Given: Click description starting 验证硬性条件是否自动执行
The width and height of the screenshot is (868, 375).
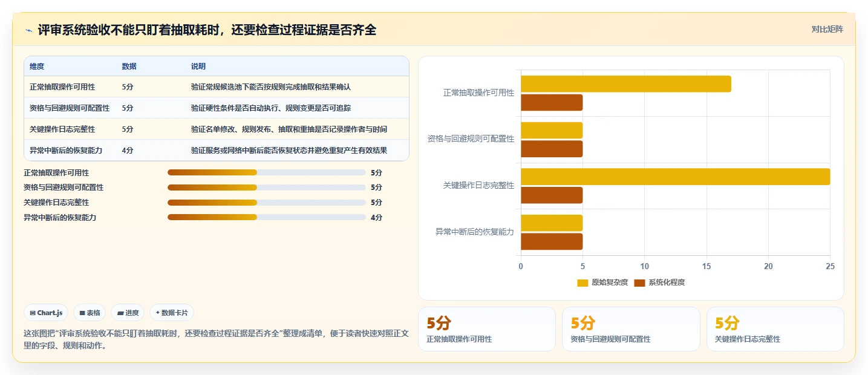Looking at the screenshot, I should pos(271,108).
